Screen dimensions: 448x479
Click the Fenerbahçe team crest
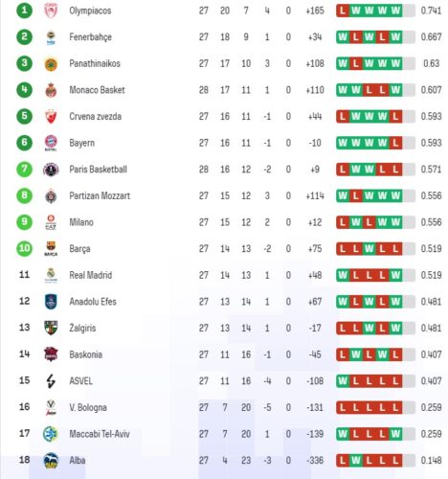51,37
